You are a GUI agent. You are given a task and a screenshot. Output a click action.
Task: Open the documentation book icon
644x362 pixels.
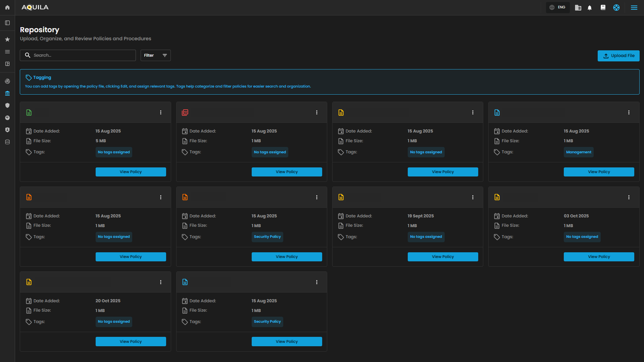point(603,7)
